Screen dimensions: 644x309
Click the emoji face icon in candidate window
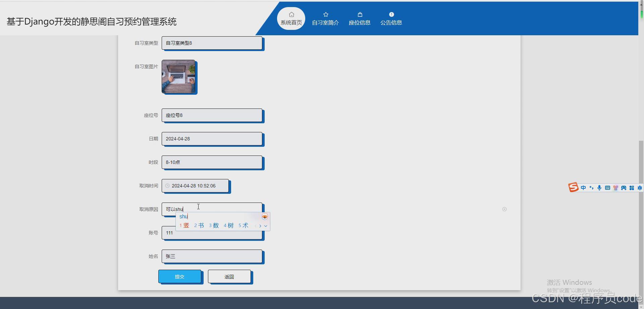pyautogui.click(x=265, y=217)
